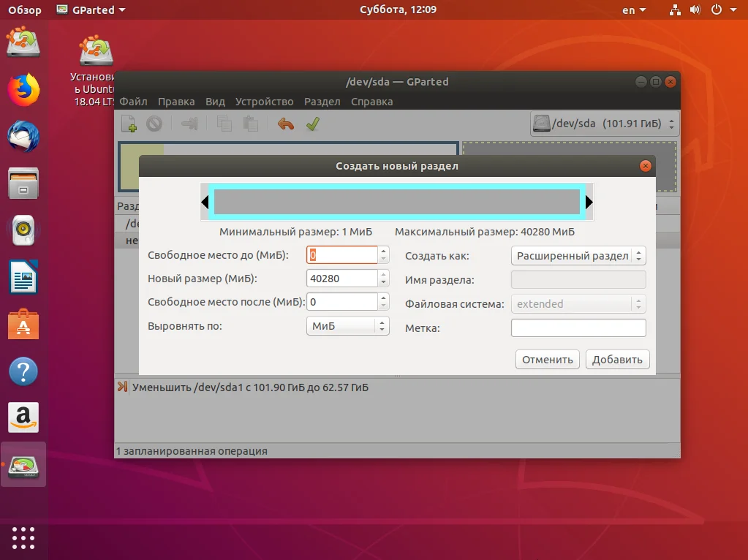Click the Максимальный размер: 40280 МиБ text

click(x=485, y=232)
